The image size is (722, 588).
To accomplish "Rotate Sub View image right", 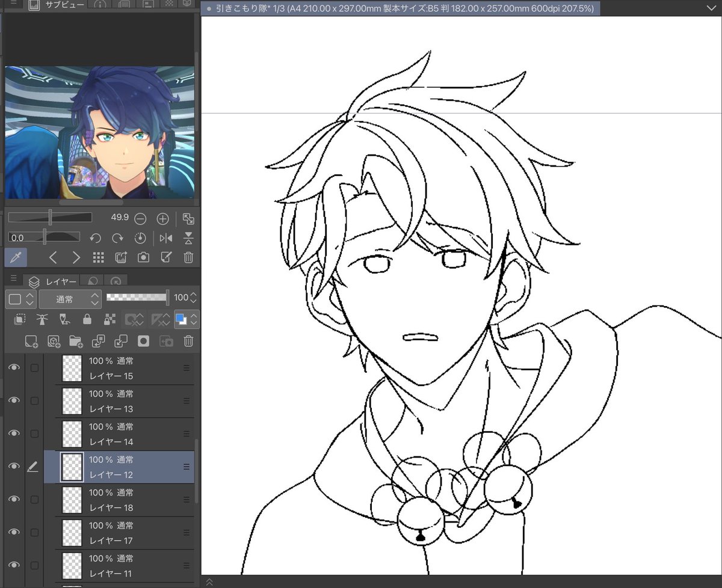I will (x=118, y=238).
